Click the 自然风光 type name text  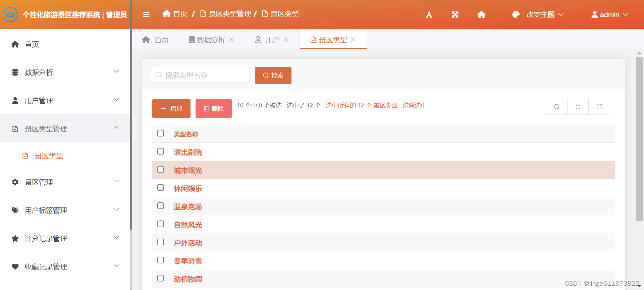(188, 225)
